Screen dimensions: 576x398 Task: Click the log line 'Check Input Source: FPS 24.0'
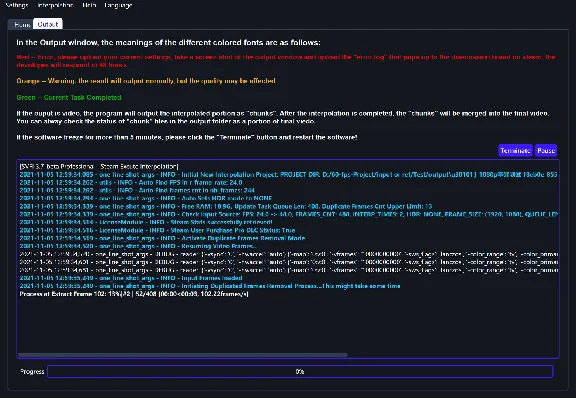288,214
